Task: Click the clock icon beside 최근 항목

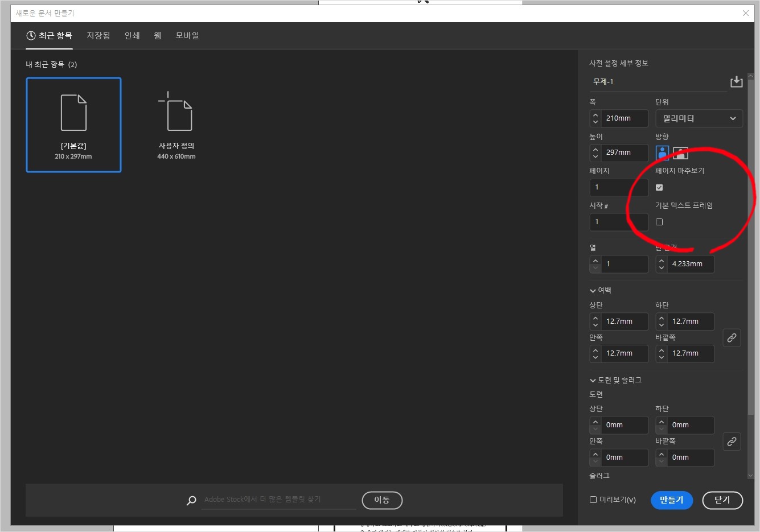Action: (30, 35)
